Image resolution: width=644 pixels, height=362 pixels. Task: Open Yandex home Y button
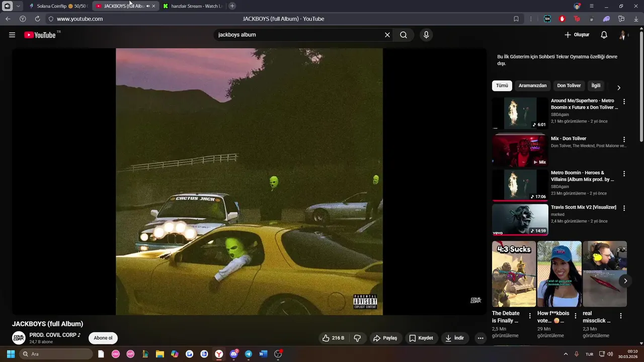[x=23, y=19]
